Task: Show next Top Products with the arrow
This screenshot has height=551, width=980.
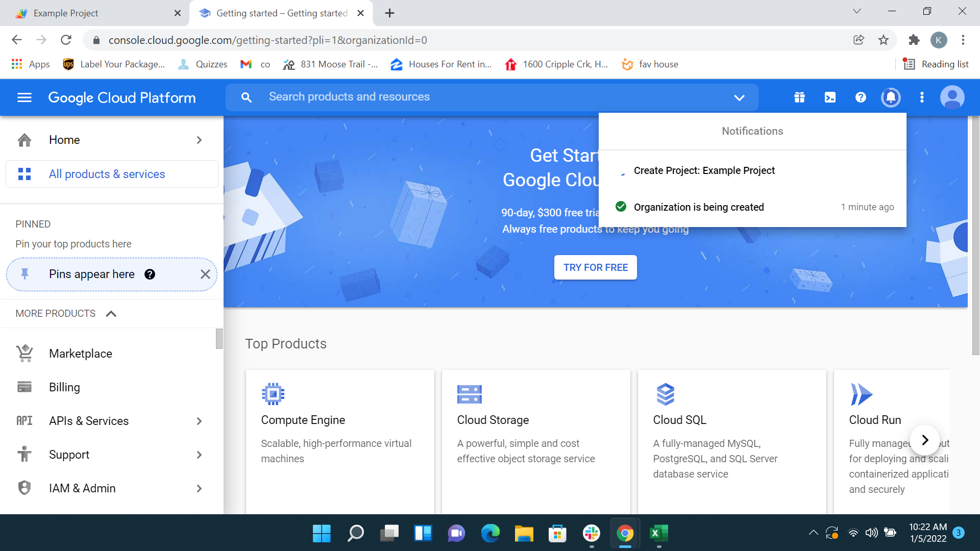Action: [x=925, y=440]
